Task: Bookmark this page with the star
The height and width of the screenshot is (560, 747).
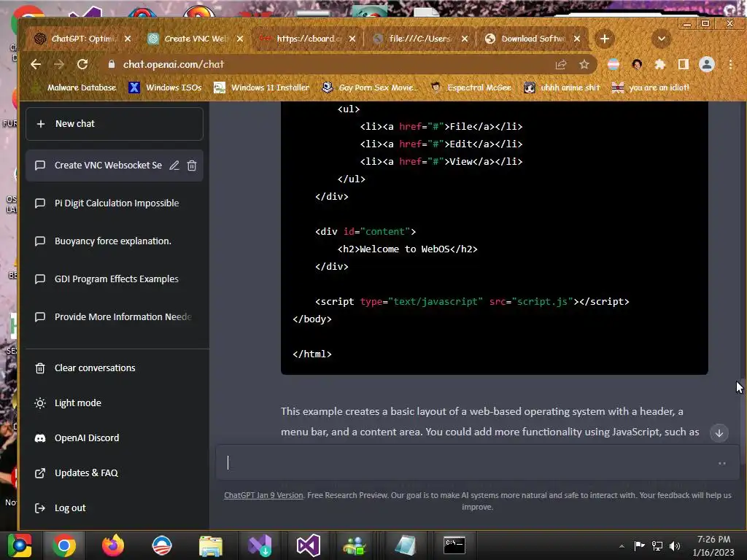Action: pyautogui.click(x=584, y=64)
